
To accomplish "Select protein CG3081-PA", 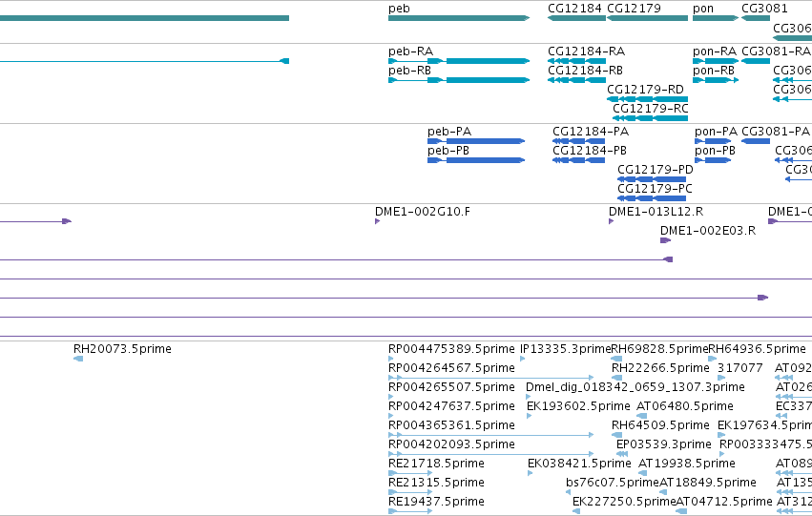I will click(x=756, y=141).
